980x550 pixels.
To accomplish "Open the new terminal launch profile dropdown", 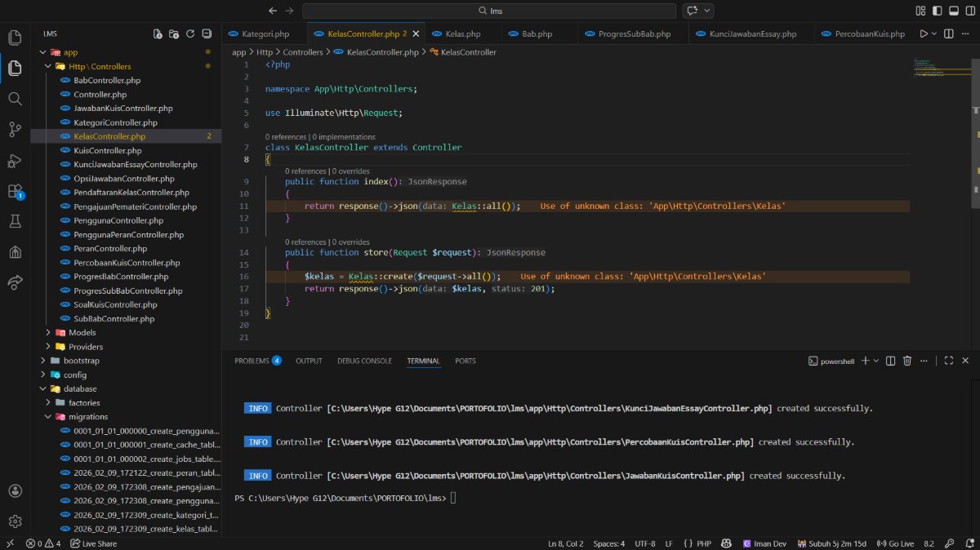I will 875,361.
